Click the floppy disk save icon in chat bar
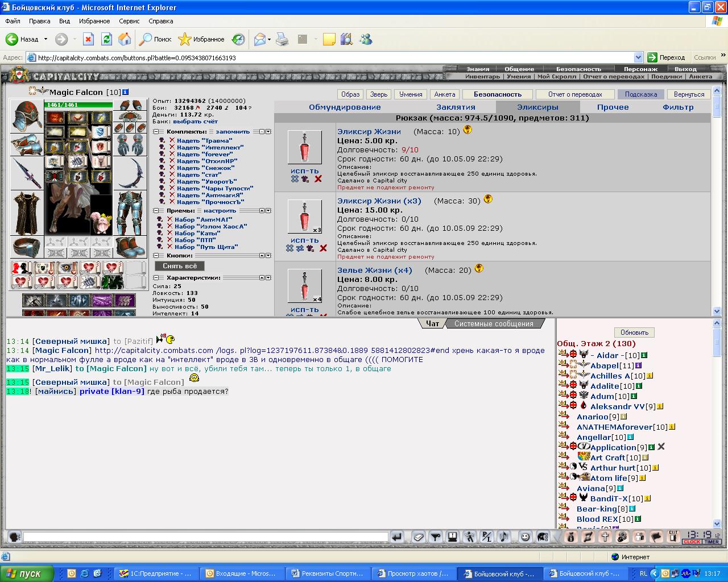 tap(452, 537)
